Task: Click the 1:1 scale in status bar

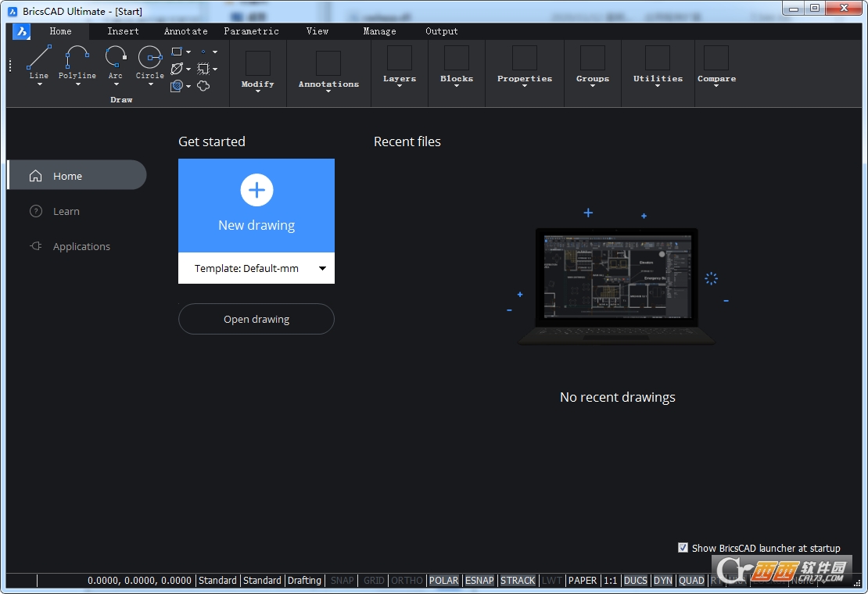Action: [611, 580]
